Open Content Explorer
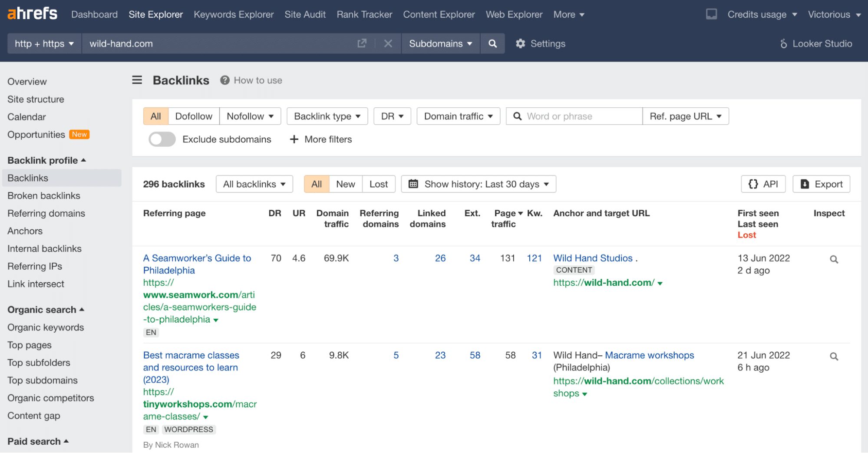Image resolution: width=868 pixels, height=453 pixels. (x=439, y=14)
